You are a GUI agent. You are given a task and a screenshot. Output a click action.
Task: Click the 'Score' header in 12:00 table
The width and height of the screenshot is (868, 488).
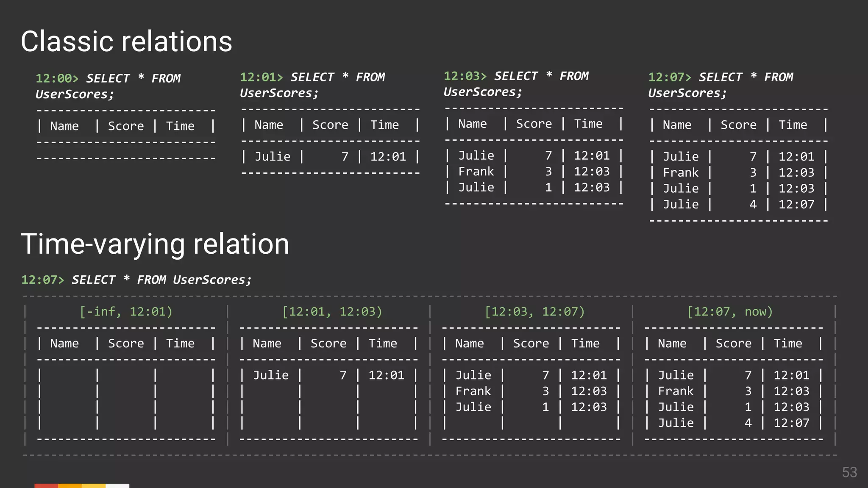coord(125,126)
